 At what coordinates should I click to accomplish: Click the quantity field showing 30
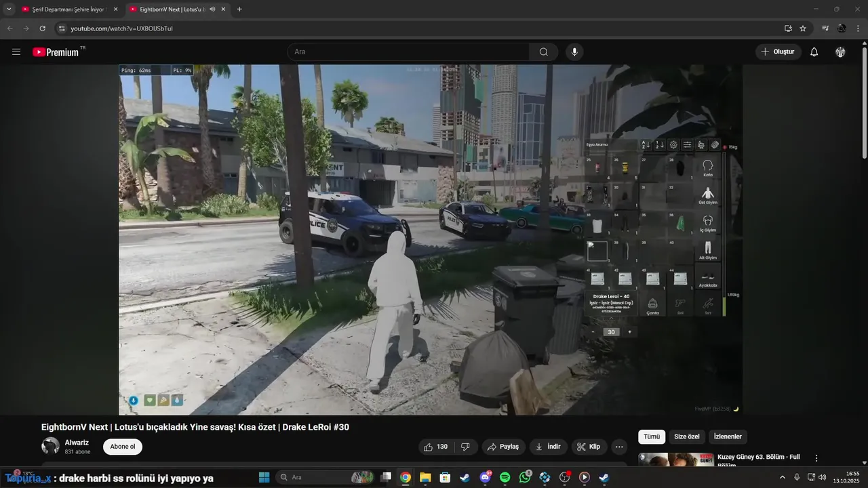611,332
